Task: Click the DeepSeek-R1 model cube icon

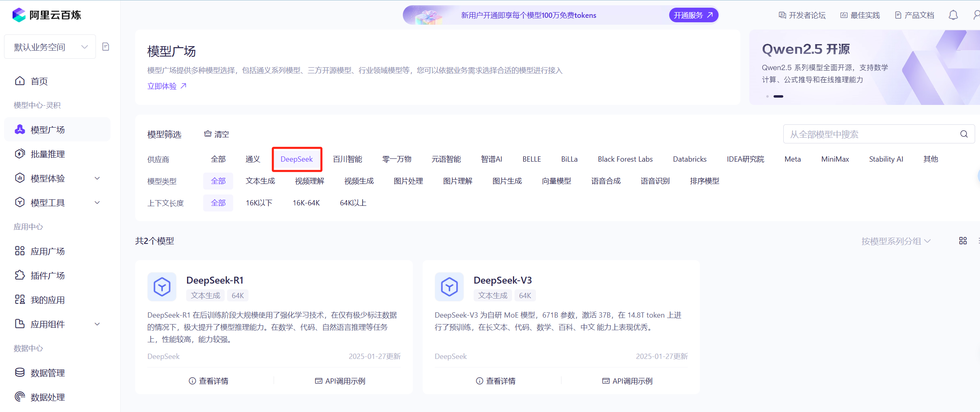Action: coord(162,287)
